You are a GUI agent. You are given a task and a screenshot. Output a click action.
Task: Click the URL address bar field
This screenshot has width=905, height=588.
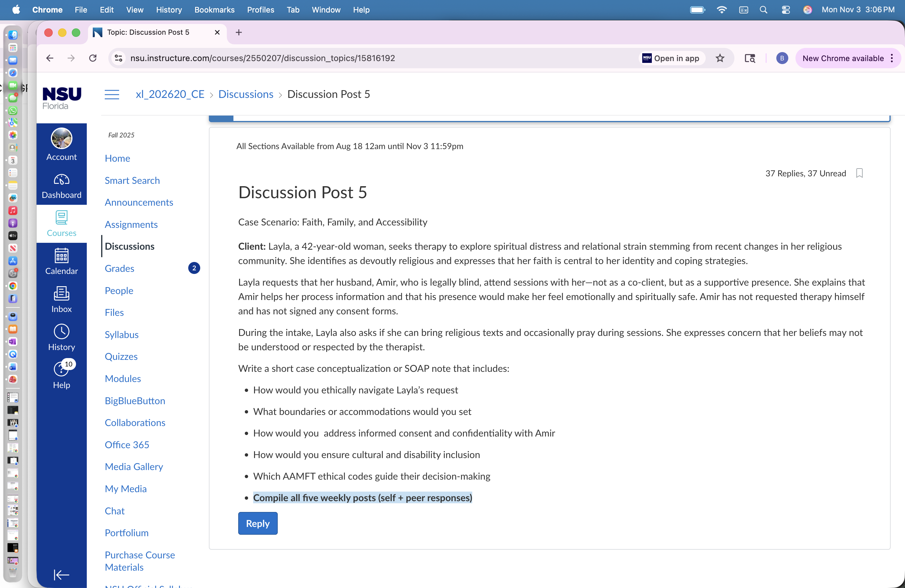(x=380, y=58)
